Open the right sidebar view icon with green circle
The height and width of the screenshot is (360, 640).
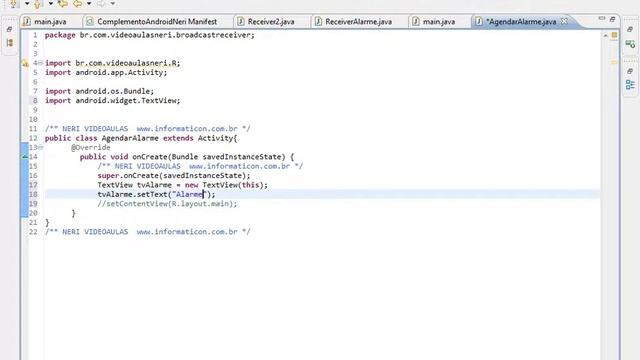630,44
